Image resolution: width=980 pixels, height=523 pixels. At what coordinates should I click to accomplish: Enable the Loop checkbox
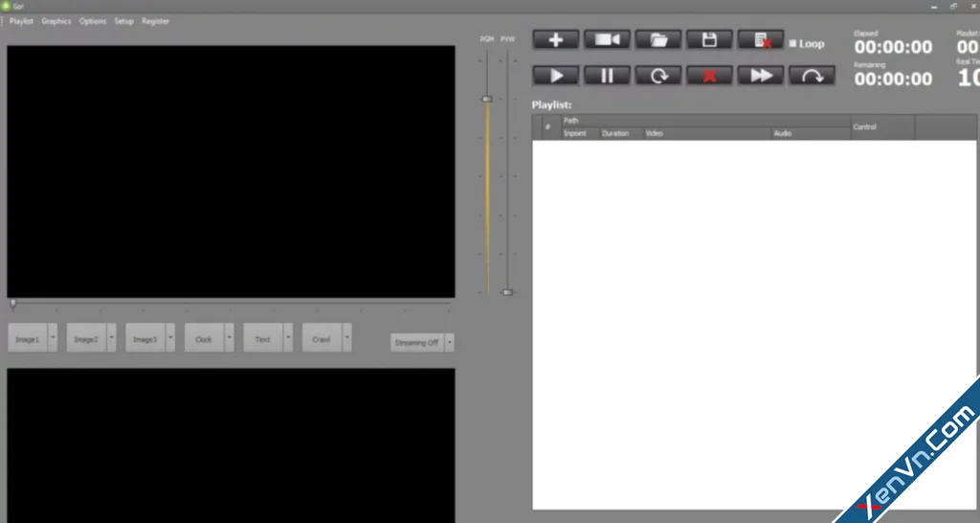tap(792, 44)
